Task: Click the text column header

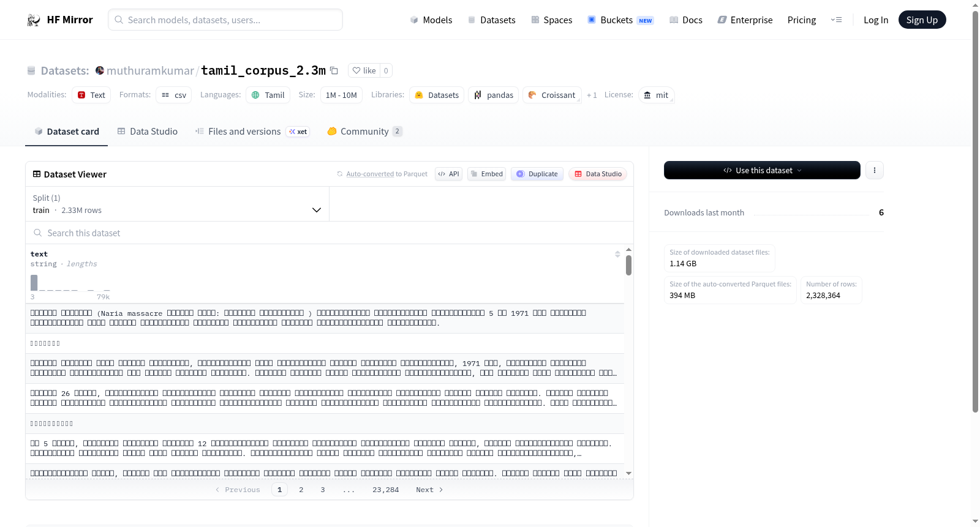Action: click(x=39, y=254)
